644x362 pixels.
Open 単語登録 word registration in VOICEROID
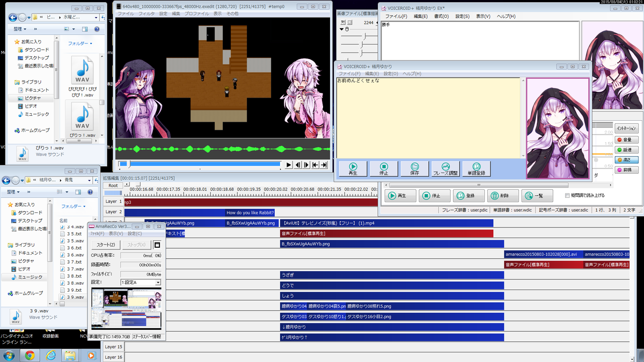(x=477, y=169)
